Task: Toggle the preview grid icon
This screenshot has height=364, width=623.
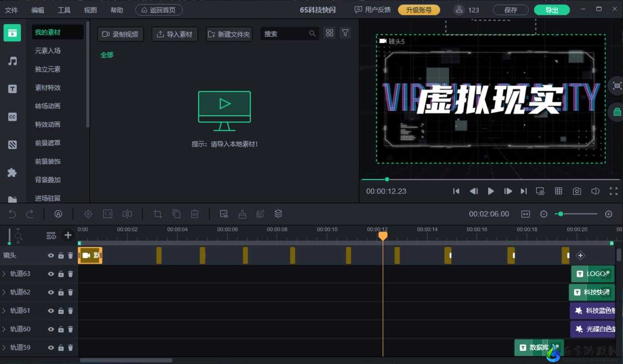Action: click(558, 191)
